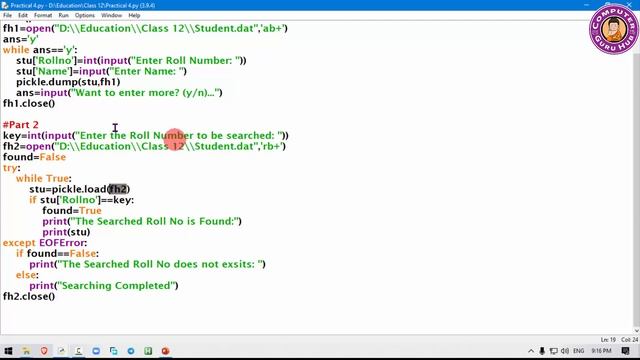Click the Ln: 19 status bar entry

coord(608,340)
